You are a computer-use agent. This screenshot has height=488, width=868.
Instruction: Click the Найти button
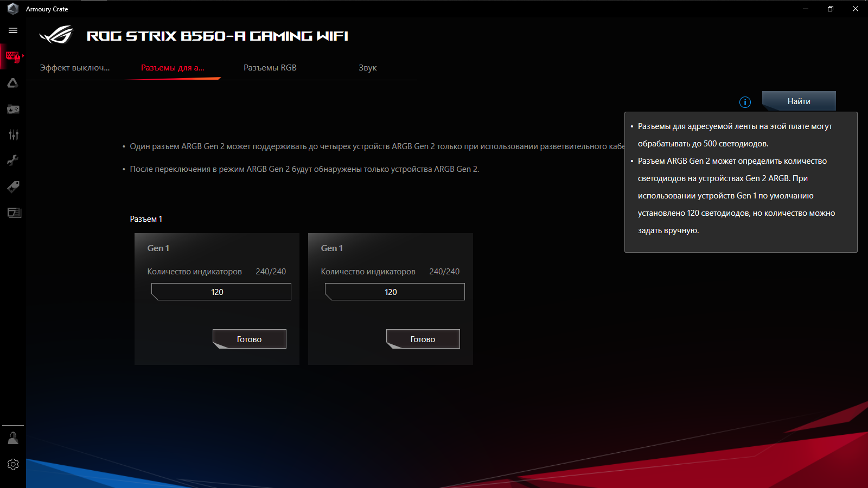click(799, 101)
